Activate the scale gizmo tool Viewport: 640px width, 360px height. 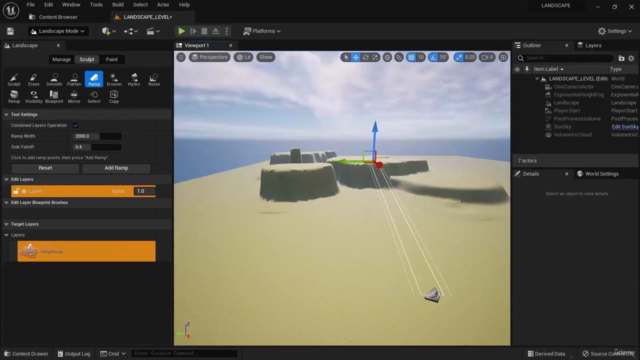tap(375, 57)
